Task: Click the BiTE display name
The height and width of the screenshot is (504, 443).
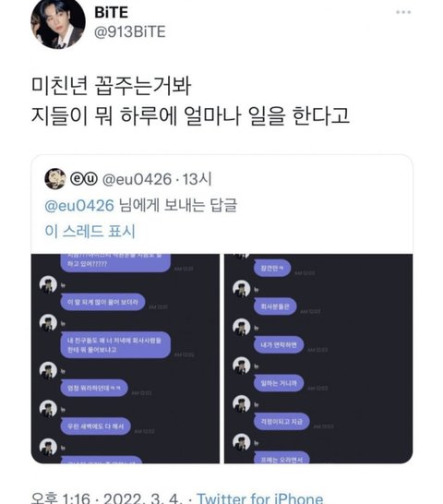Action: (x=112, y=13)
